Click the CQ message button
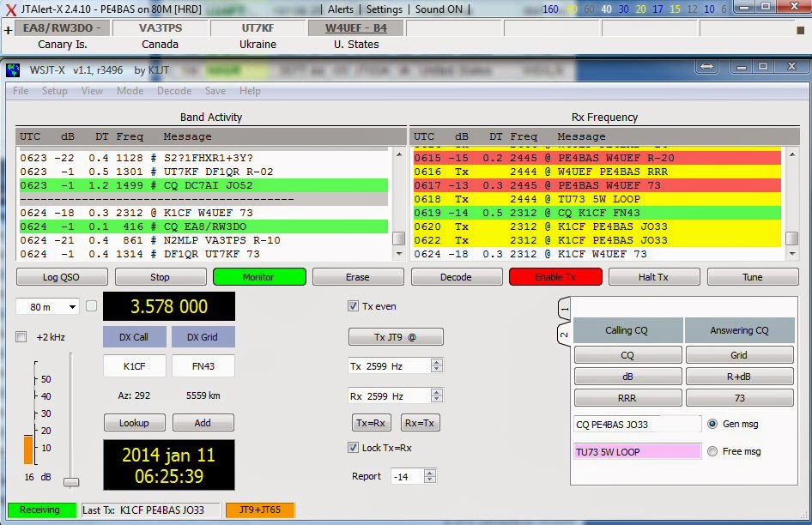 pos(627,355)
